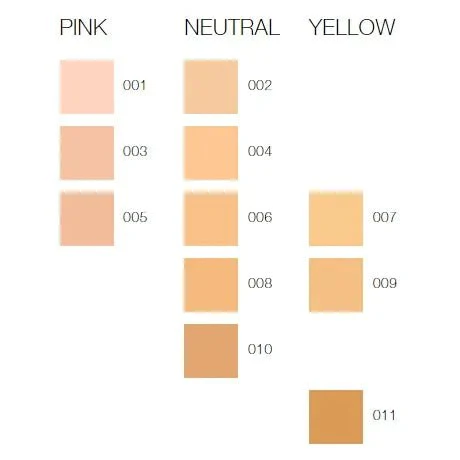Pick the pink shade 003 swatch
The height and width of the screenshot is (460, 460).
tap(87, 153)
